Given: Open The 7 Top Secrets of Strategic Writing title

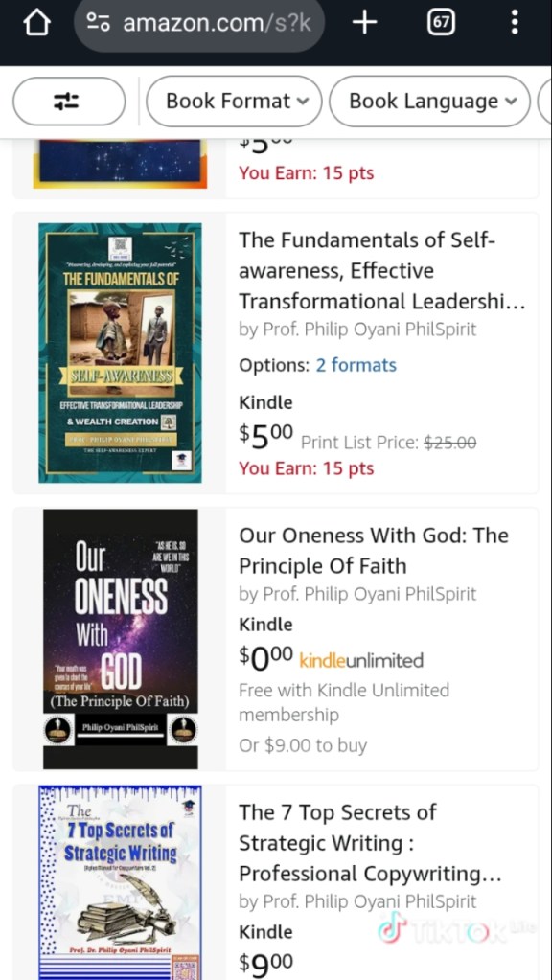Looking at the screenshot, I should [x=370, y=842].
